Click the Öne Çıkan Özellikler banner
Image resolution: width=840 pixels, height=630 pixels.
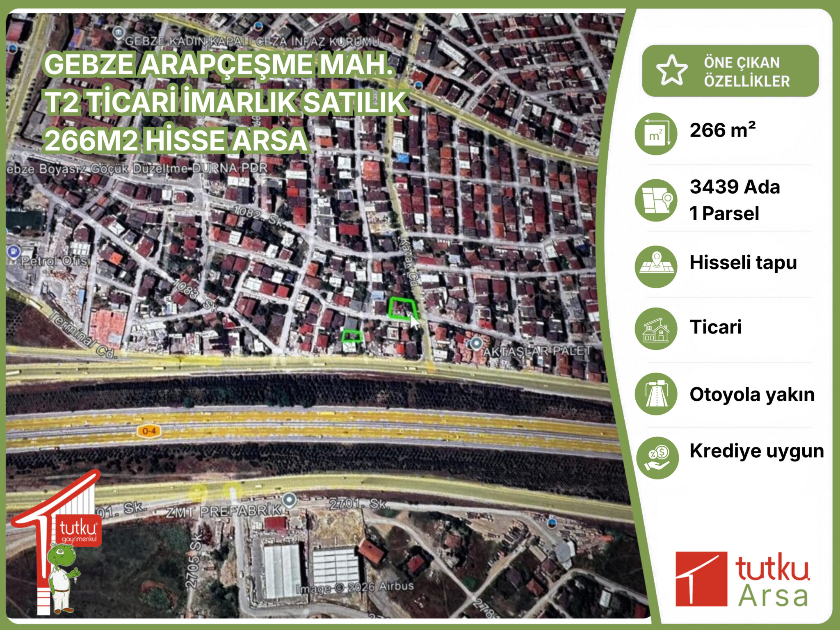[730, 71]
